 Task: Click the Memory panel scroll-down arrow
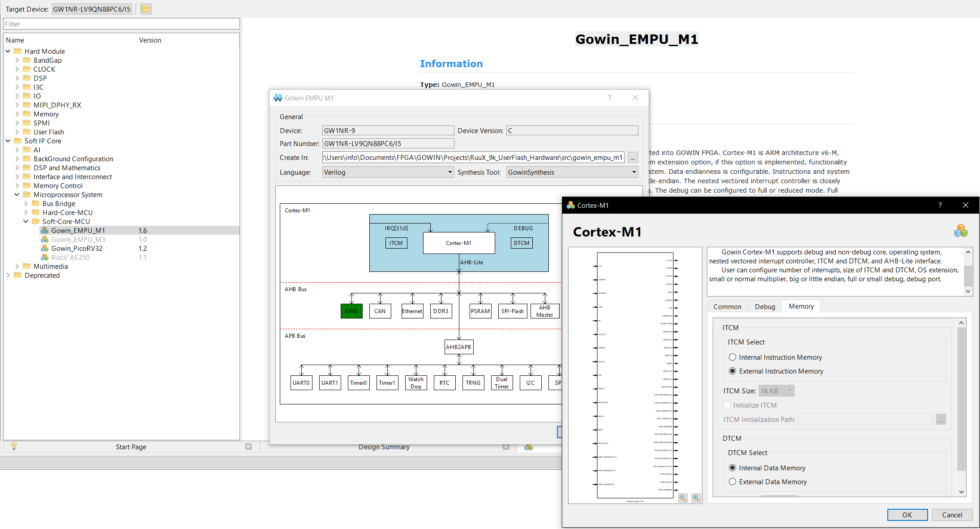(961, 492)
